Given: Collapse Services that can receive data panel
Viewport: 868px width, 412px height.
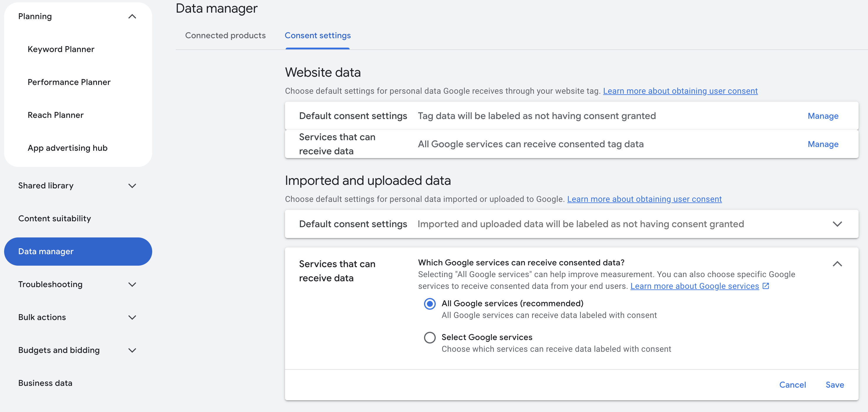Looking at the screenshot, I should [837, 264].
